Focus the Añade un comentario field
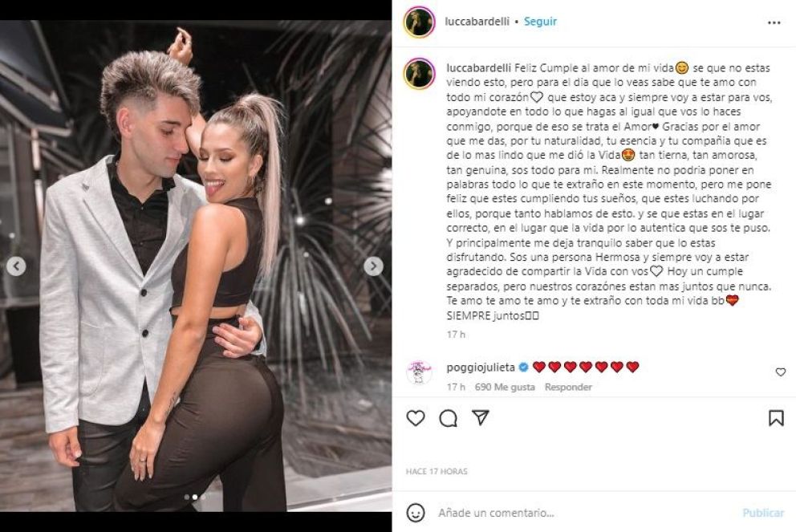Viewport: 796px width, 532px height. tap(584, 513)
